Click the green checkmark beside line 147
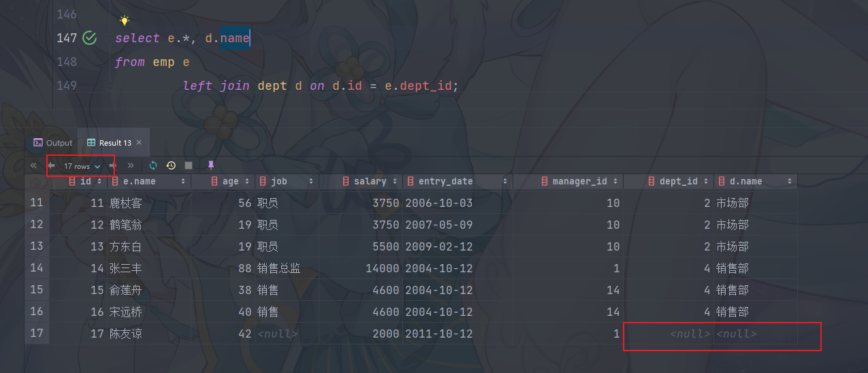Image resolution: width=868 pixels, height=373 pixels. (89, 38)
